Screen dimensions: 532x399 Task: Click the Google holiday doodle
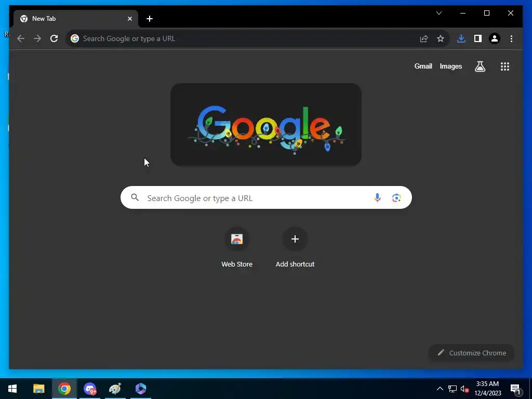pyautogui.click(x=266, y=125)
